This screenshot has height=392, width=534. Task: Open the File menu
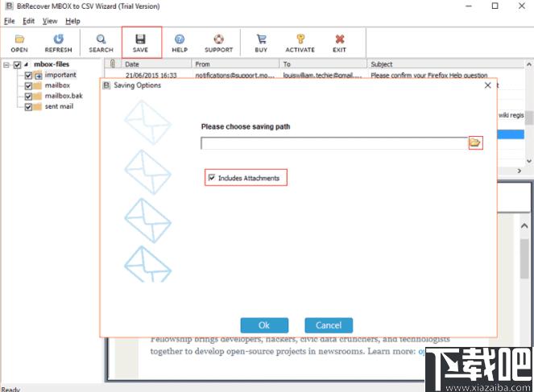tap(9, 21)
